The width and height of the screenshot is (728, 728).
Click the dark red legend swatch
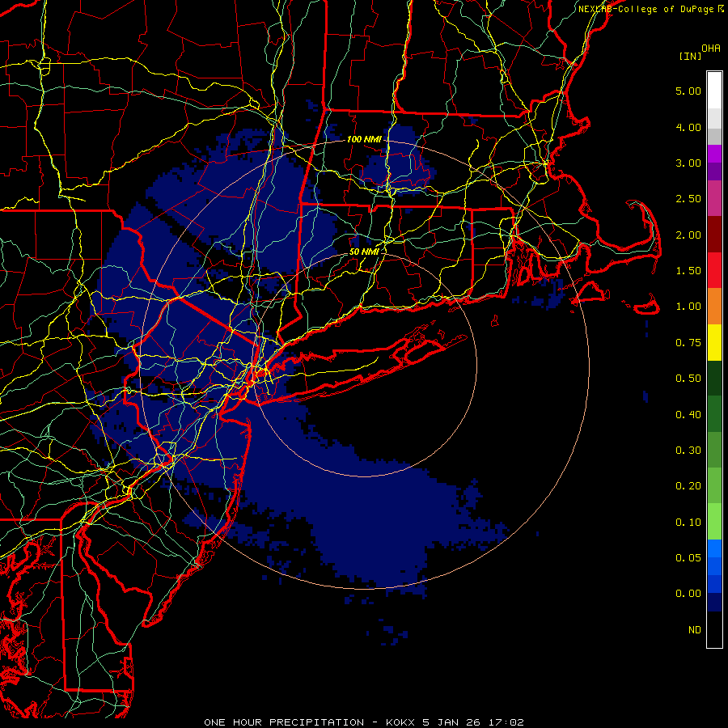tap(714, 235)
